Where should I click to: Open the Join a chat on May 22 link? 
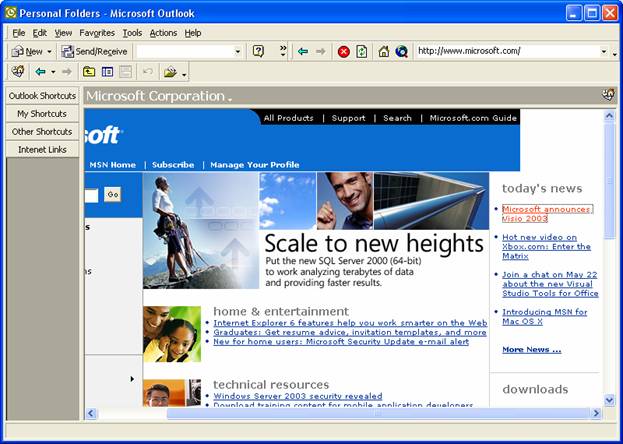click(550, 284)
